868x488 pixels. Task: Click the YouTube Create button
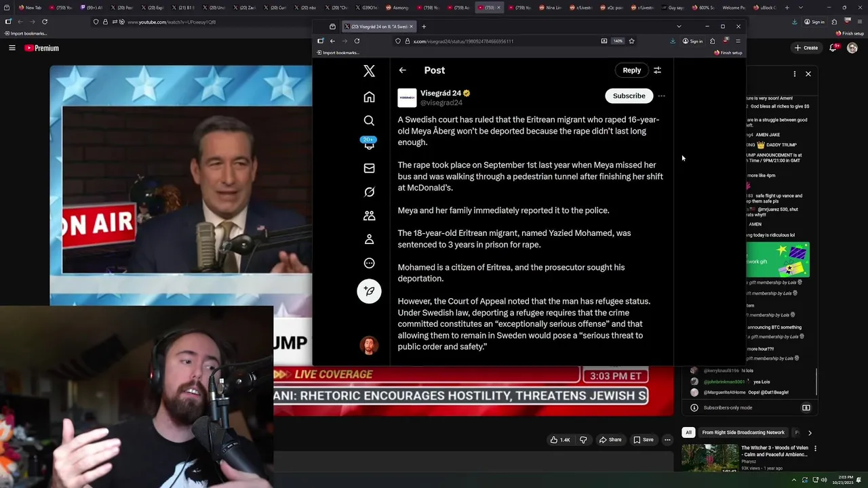point(806,48)
